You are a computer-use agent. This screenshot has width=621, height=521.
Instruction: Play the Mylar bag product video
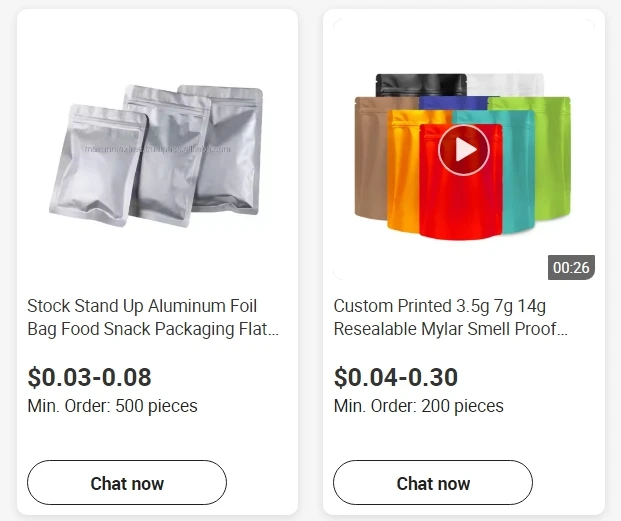464,150
